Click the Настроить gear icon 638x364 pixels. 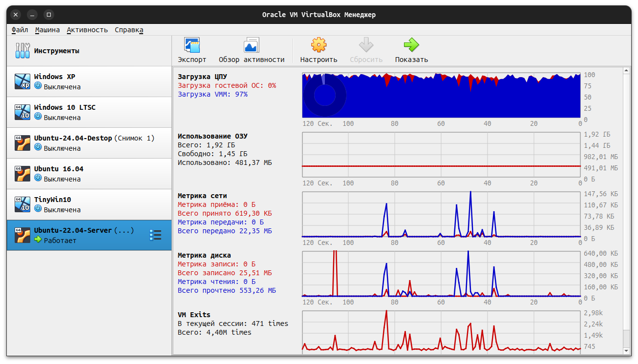tap(319, 45)
